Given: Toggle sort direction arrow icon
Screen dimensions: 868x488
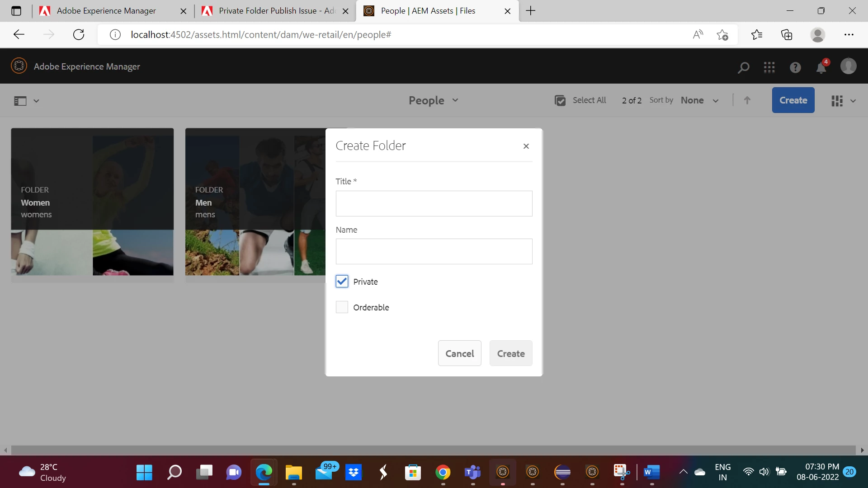Looking at the screenshot, I should coord(747,100).
